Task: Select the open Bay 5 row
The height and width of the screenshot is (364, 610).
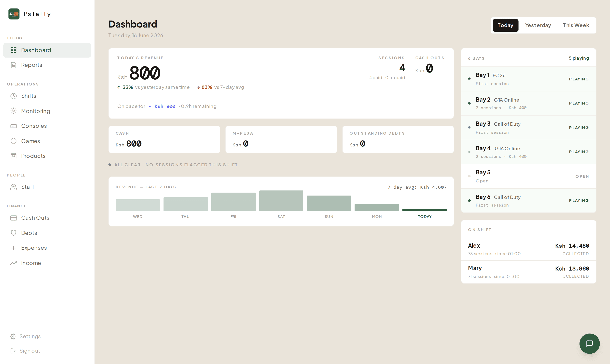Action: (528, 176)
